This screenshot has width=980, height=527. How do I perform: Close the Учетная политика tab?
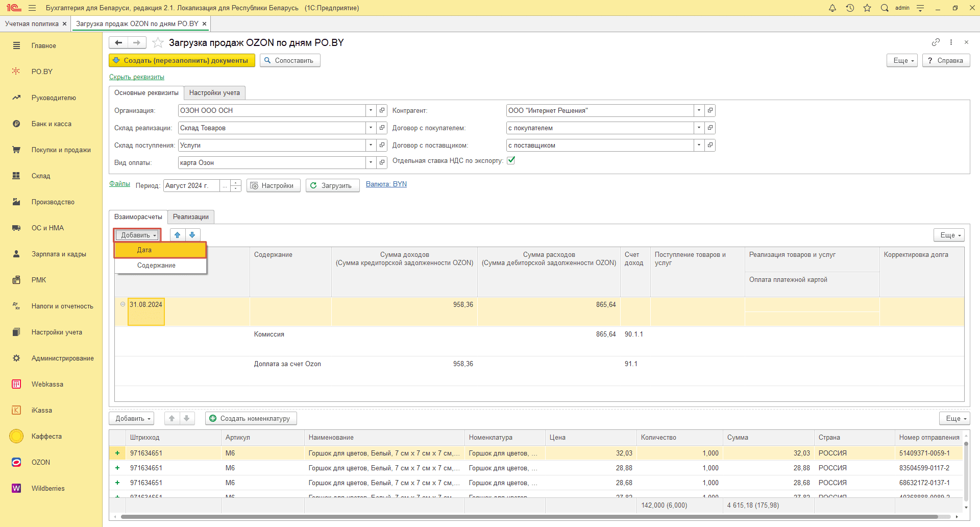64,23
